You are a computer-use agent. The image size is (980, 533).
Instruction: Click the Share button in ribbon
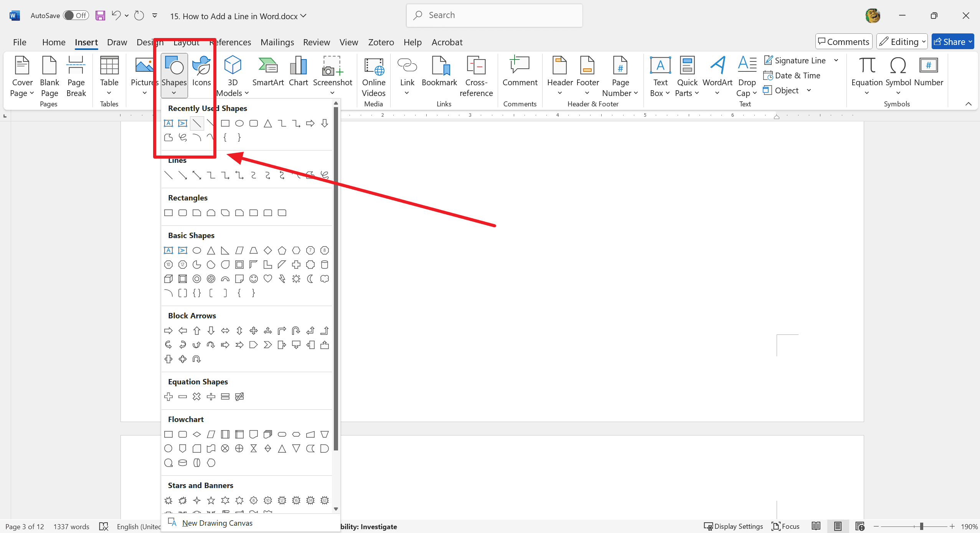(x=954, y=41)
